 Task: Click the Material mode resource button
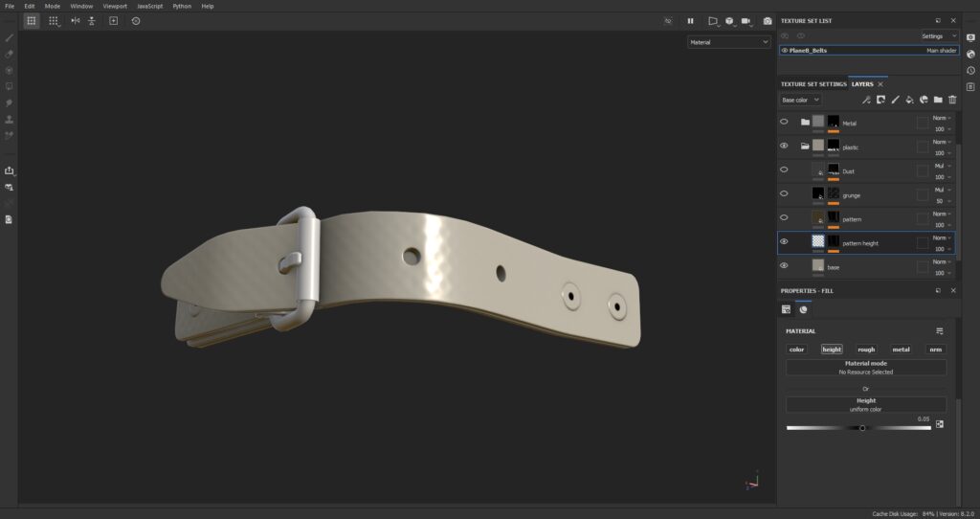tap(865, 367)
